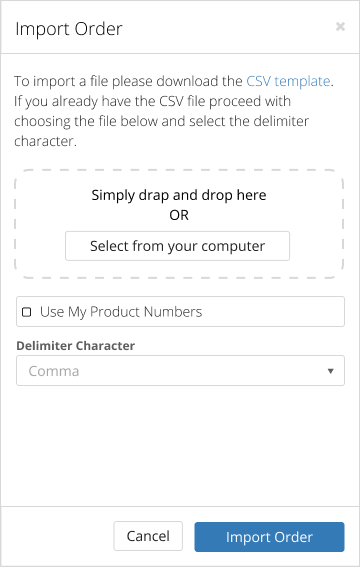The height and width of the screenshot is (567, 360).
Task: Enable Use My Product Numbers checkbox
Action: pos(27,312)
